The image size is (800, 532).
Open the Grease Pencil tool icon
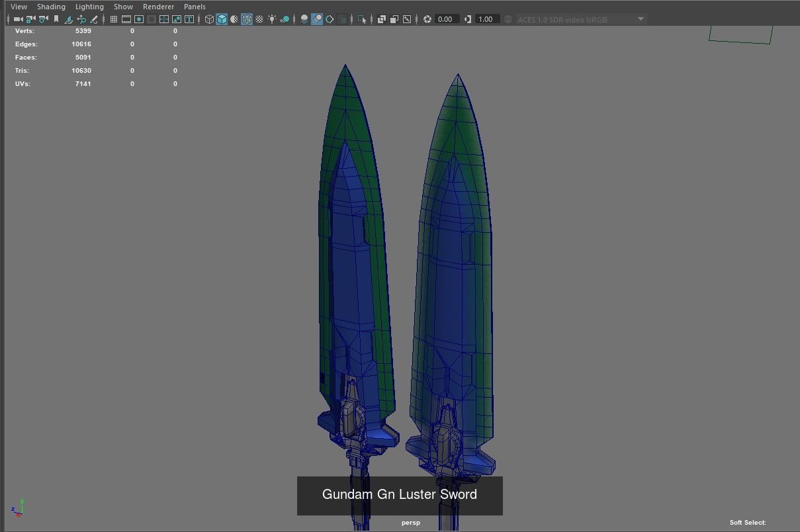point(94,19)
